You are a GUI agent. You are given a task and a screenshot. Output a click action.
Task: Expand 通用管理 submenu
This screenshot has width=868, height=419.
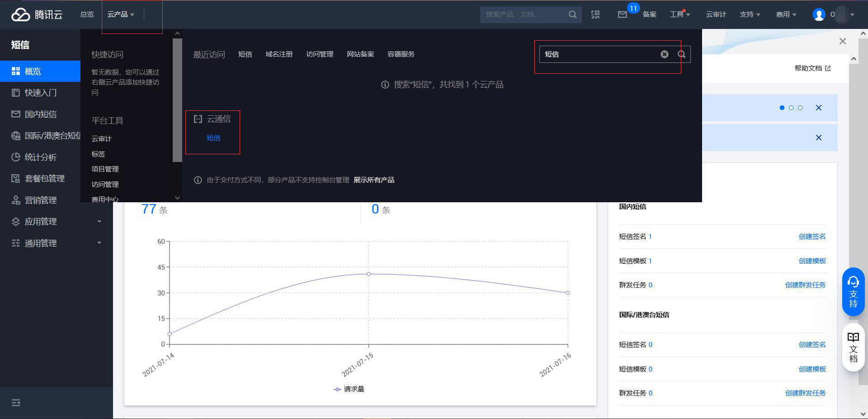coord(99,243)
